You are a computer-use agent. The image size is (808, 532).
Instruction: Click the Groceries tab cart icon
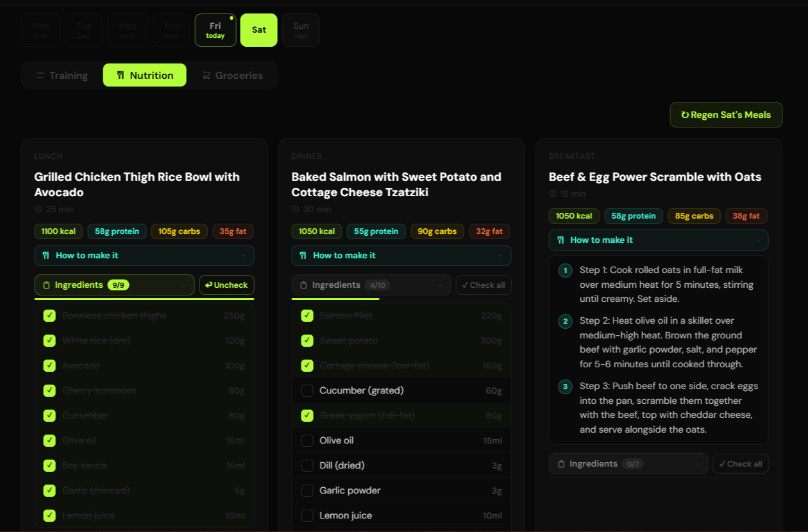pyautogui.click(x=206, y=76)
